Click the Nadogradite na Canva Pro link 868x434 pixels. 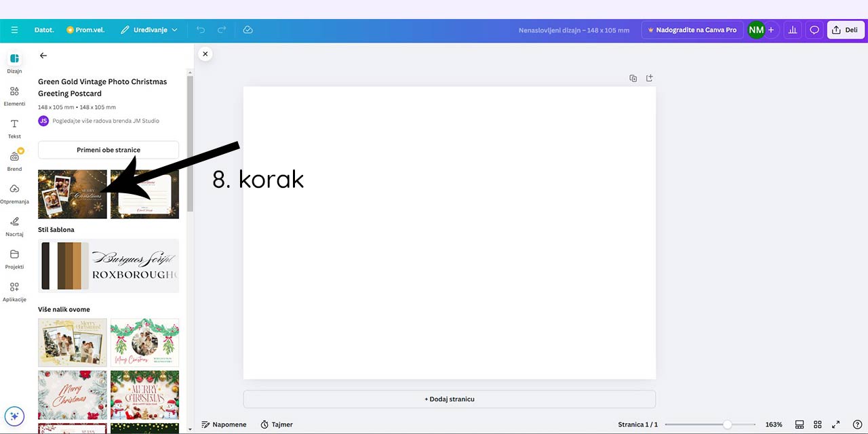(692, 30)
